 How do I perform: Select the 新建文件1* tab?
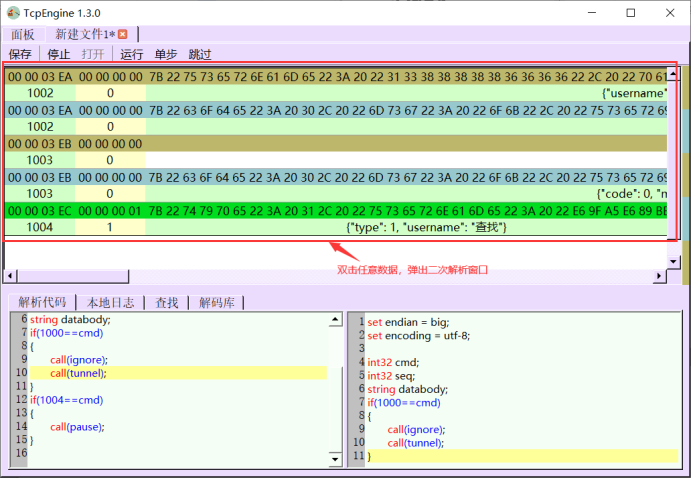85,34
